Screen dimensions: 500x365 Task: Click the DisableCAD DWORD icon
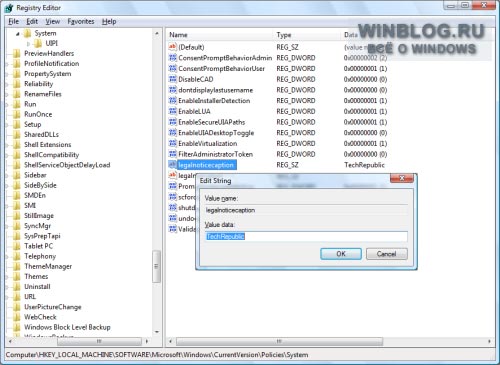coord(173,79)
